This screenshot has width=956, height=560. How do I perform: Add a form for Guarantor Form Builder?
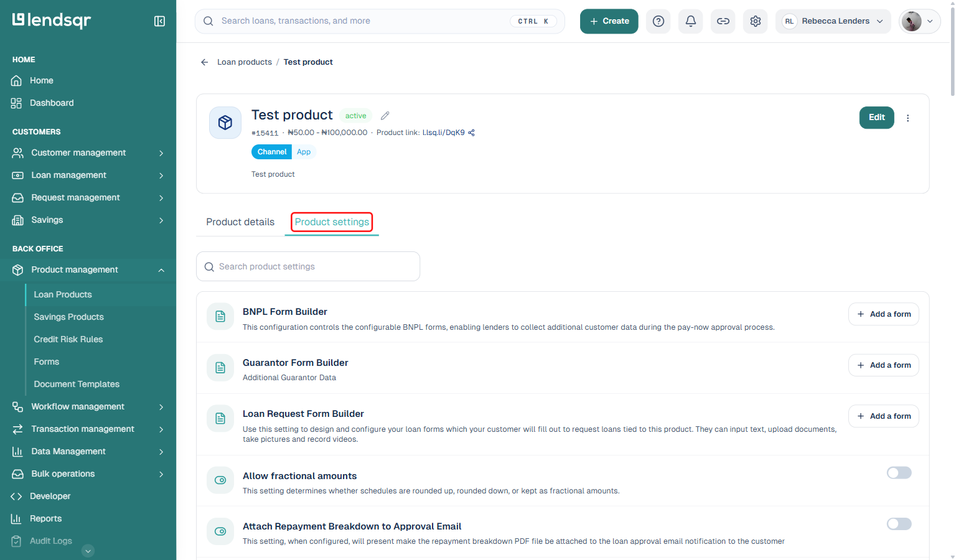point(884,365)
